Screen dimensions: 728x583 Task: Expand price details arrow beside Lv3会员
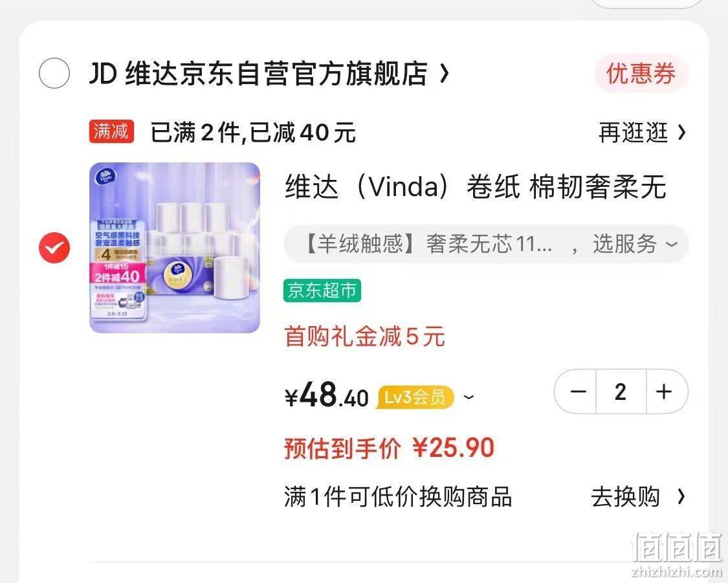(x=469, y=397)
